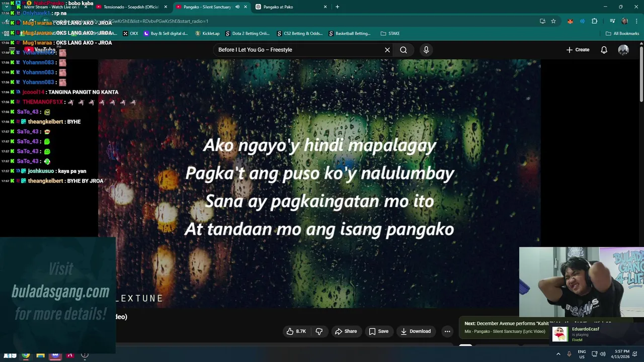
Task: Save the video to a playlist
Action: (378, 331)
